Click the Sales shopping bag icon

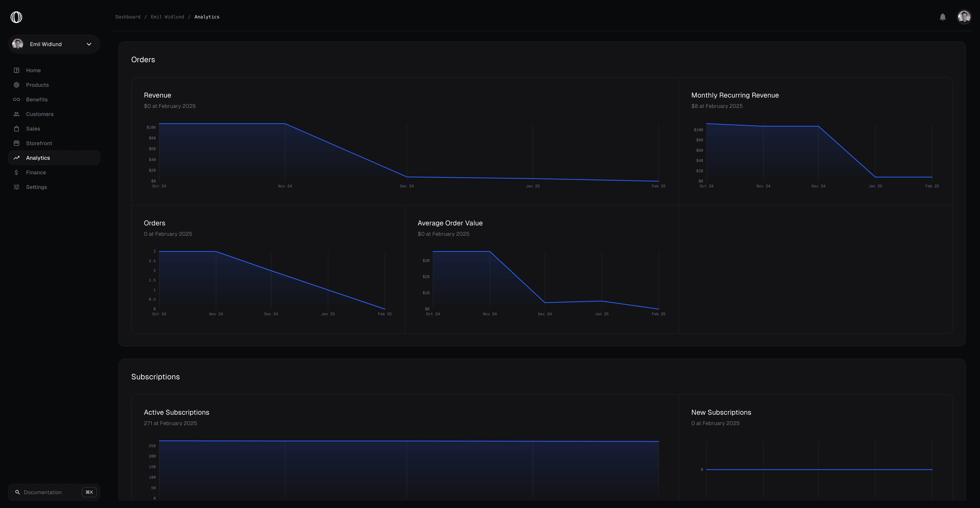coord(16,129)
